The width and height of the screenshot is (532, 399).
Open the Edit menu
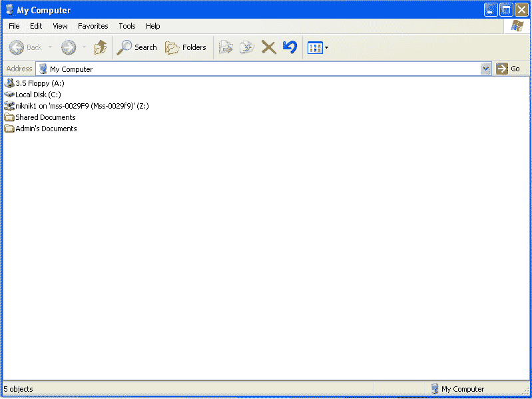pos(36,26)
